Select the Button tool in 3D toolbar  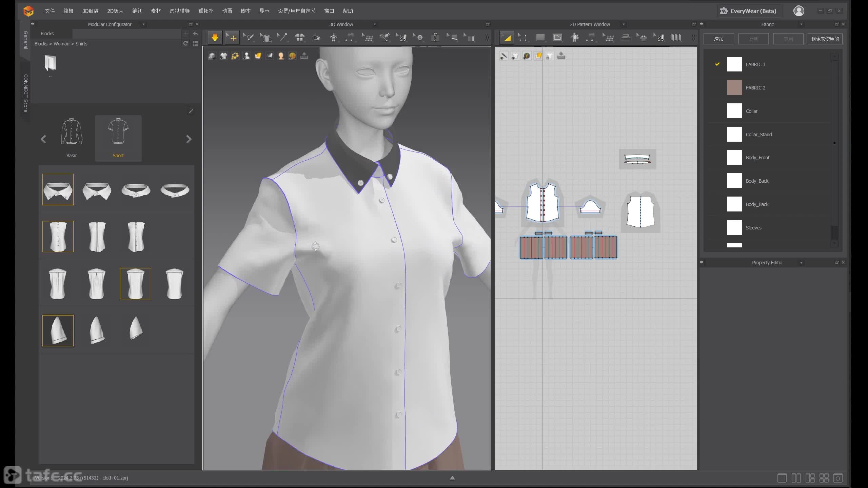tap(418, 38)
